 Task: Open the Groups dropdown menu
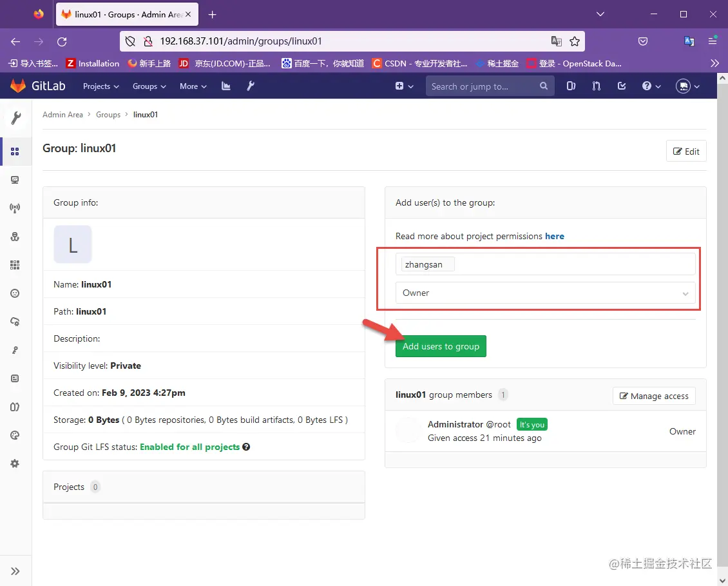(x=149, y=86)
